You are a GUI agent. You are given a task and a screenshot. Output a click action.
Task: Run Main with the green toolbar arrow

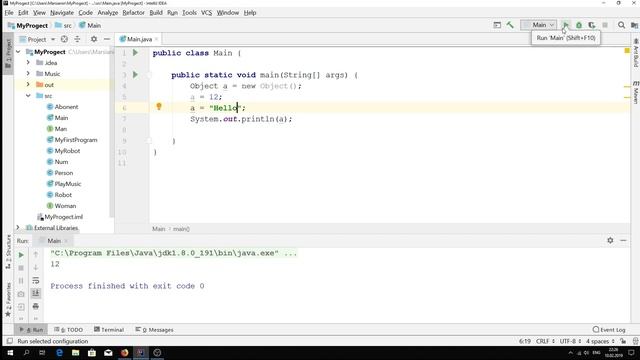point(565,25)
